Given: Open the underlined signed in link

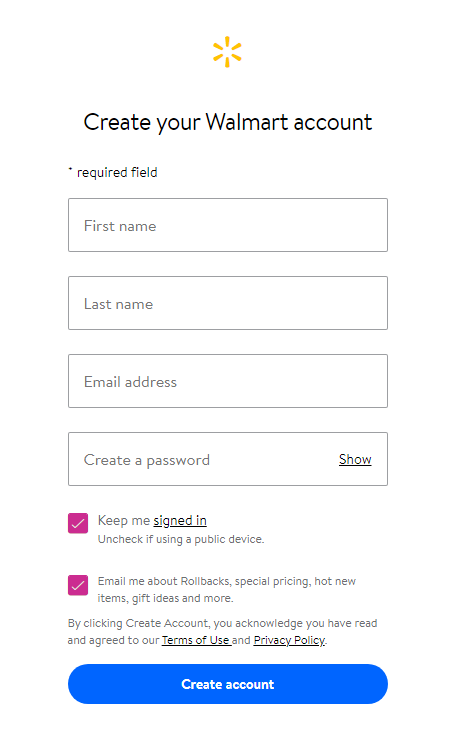Looking at the screenshot, I should point(180,520).
